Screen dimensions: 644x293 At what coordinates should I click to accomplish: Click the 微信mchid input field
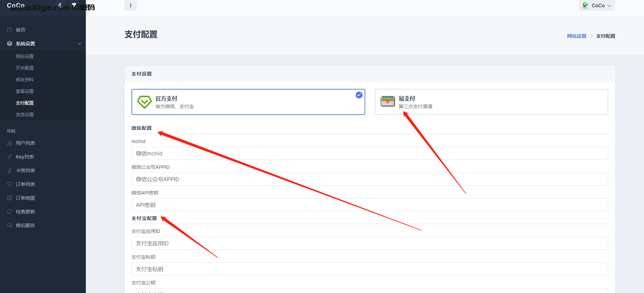[369, 153]
